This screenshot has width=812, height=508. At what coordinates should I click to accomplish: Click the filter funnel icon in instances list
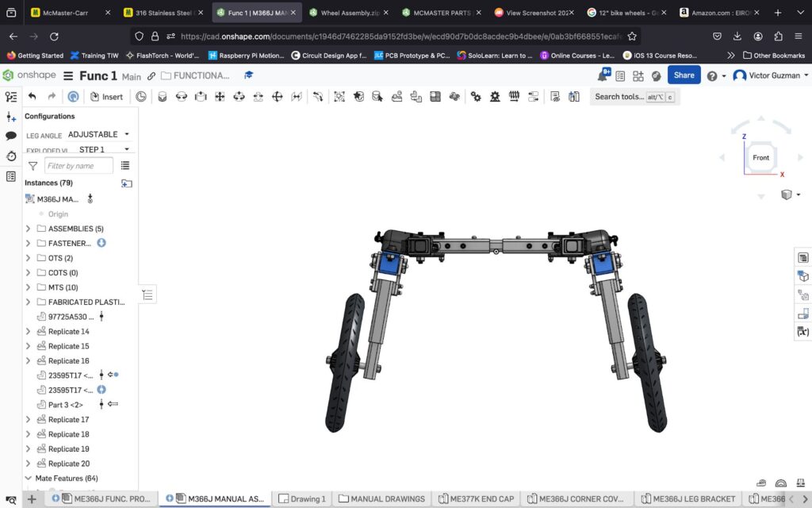33,166
